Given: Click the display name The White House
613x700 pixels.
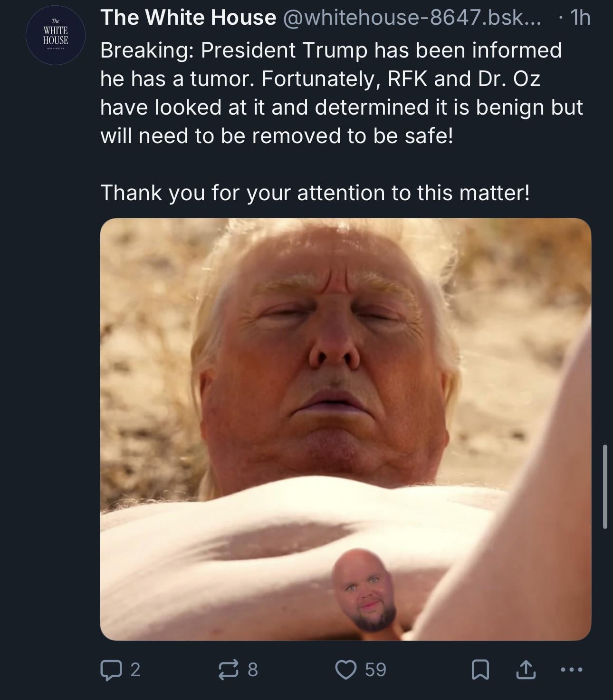Looking at the screenshot, I should (188, 18).
